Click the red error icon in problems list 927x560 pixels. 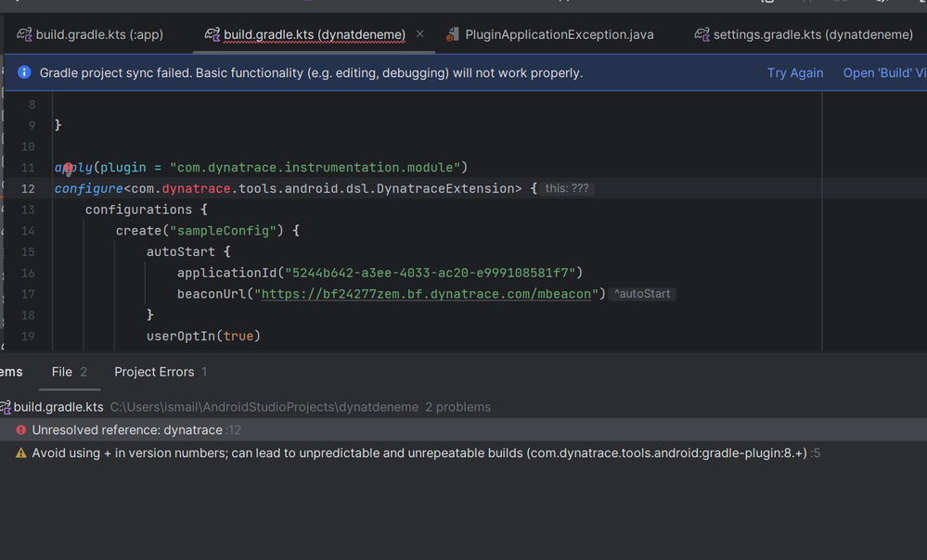coord(21,430)
